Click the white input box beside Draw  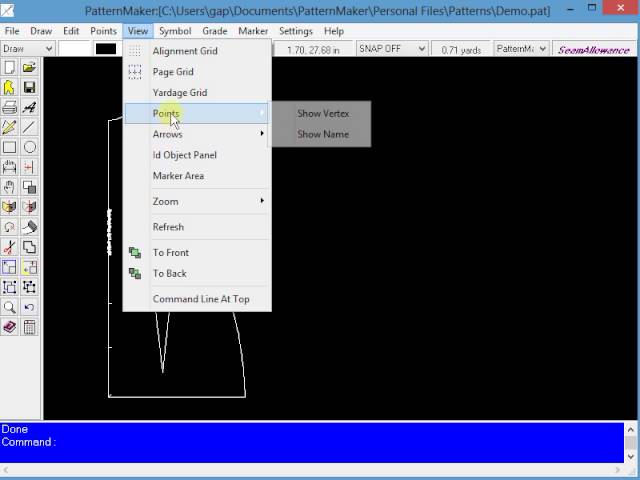tap(74, 49)
